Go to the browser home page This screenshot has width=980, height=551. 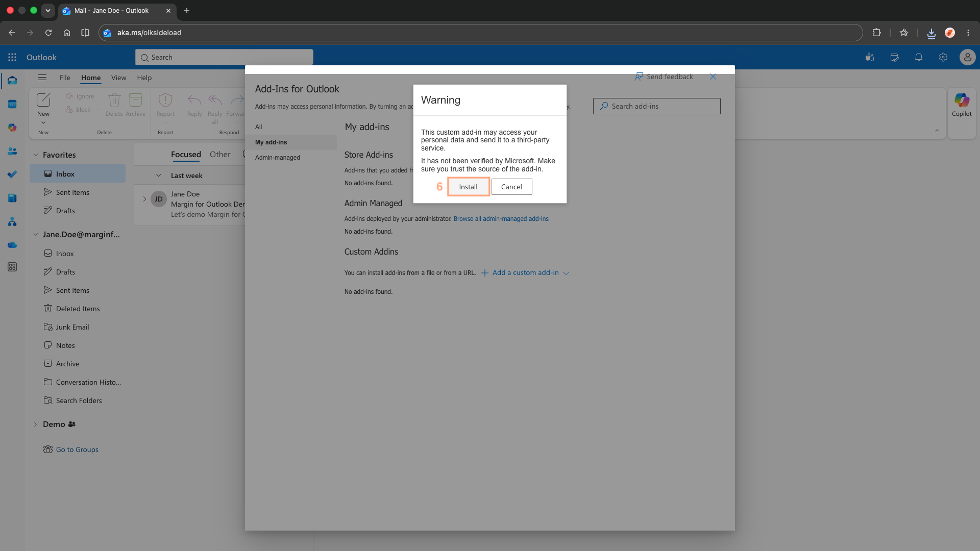tap(67, 33)
